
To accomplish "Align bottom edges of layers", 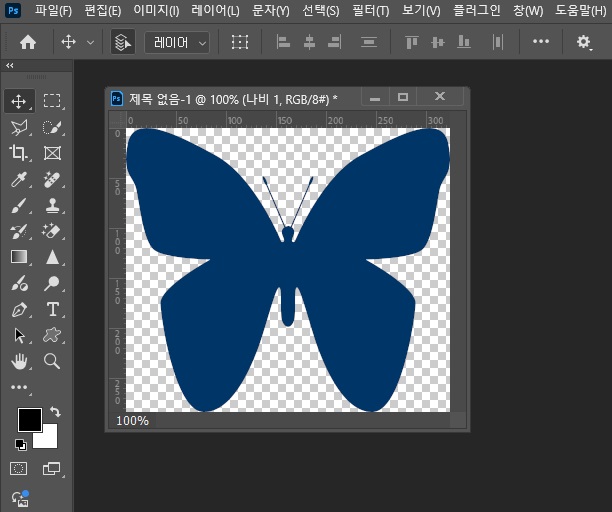I will tap(463, 42).
